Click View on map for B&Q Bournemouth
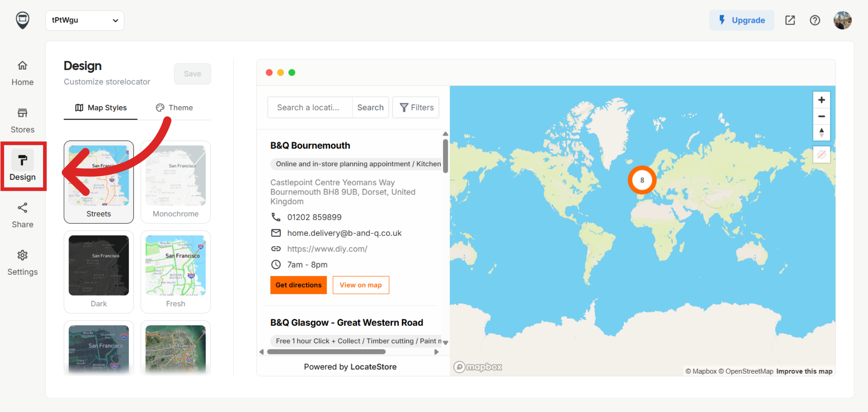This screenshot has height=412, width=868. (361, 285)
